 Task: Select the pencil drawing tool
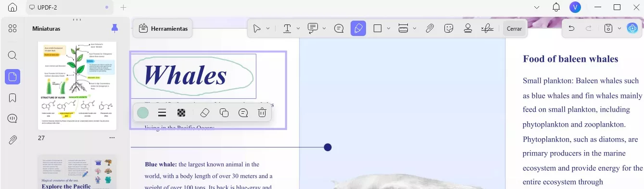[358, 28]
